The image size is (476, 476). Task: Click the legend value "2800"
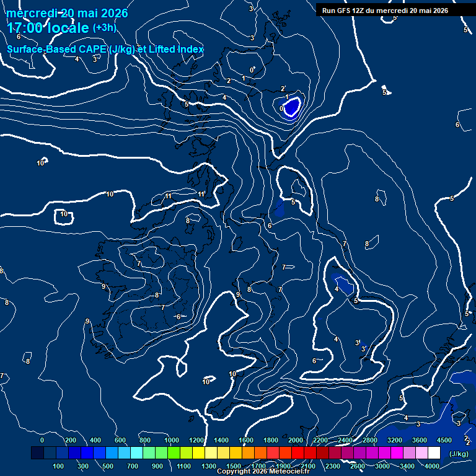(x=370, y=440)
